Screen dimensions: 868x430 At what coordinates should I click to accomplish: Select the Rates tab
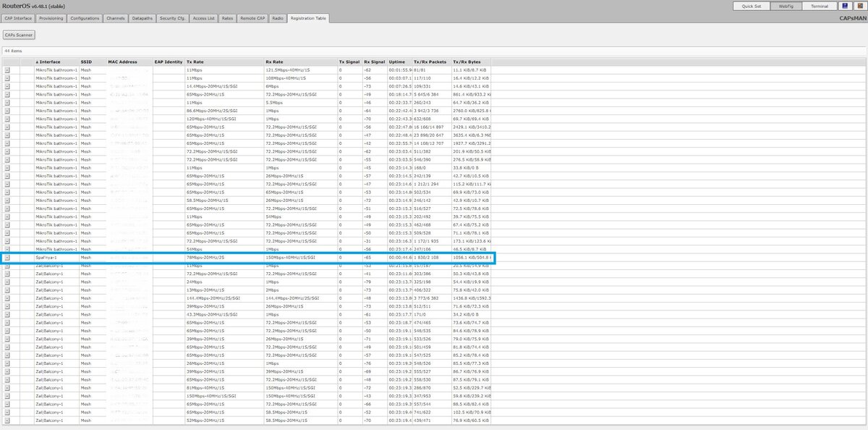(228, 18)
